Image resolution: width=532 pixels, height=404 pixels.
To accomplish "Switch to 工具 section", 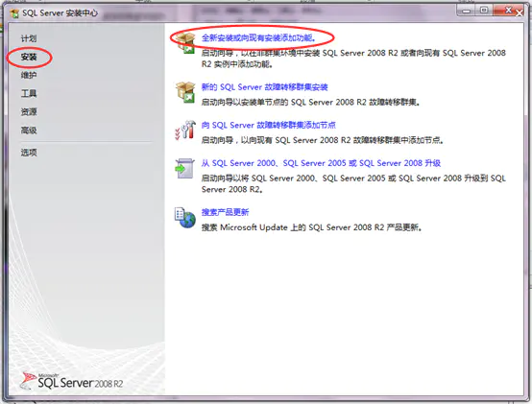I will coord(29,93).
